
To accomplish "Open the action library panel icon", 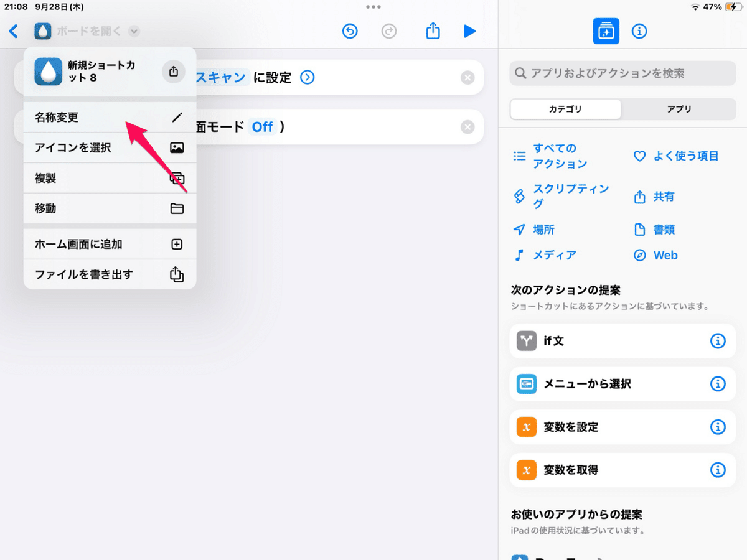I will (606, 31).
